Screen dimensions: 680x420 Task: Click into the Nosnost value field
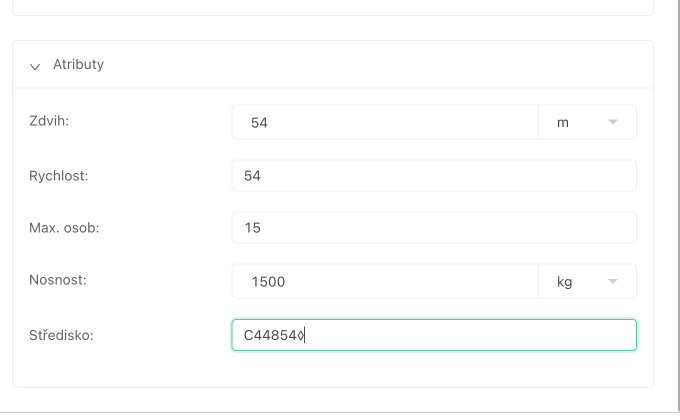(385, 281)
